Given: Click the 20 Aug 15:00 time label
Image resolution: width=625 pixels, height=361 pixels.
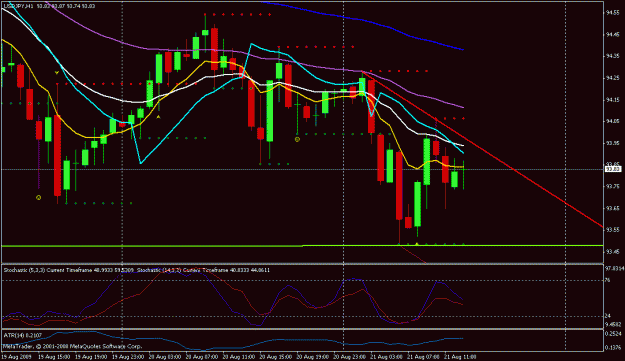Looking at the screenshot, I should (x=276, y=357).
